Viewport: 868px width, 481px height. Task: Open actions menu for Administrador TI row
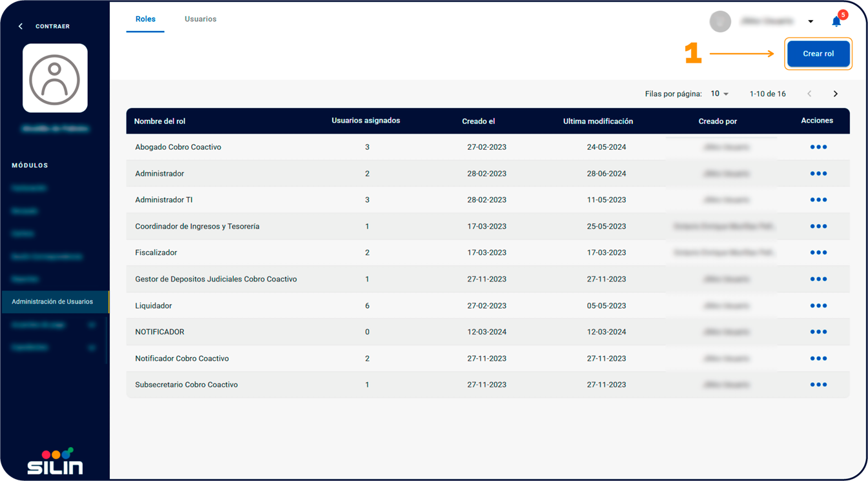(x=818, y=200)
